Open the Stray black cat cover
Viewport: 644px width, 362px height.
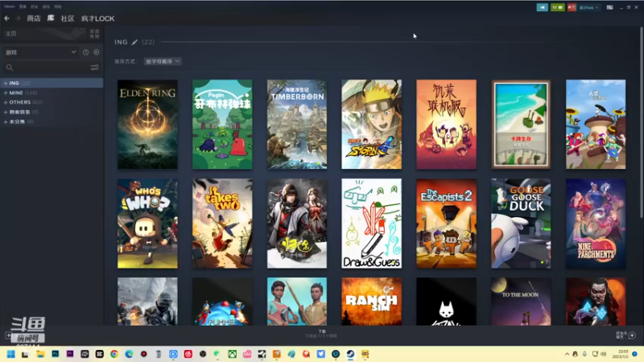point(447,302)
